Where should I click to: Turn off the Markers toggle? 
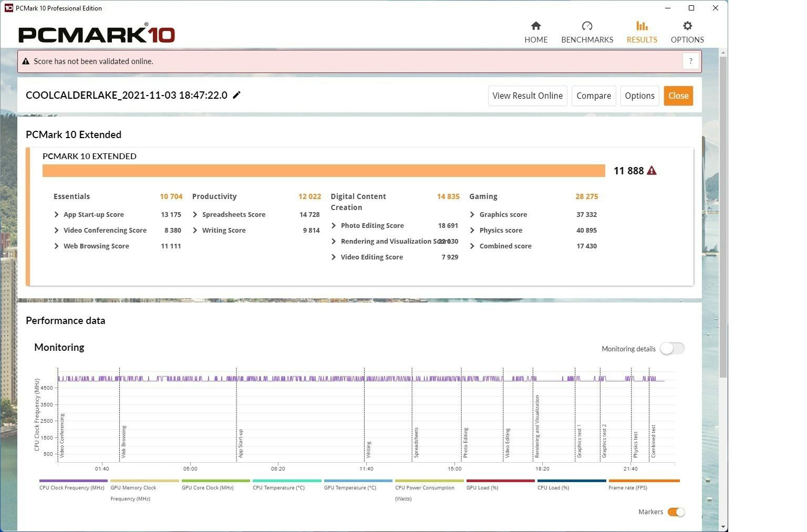[676, 512]
